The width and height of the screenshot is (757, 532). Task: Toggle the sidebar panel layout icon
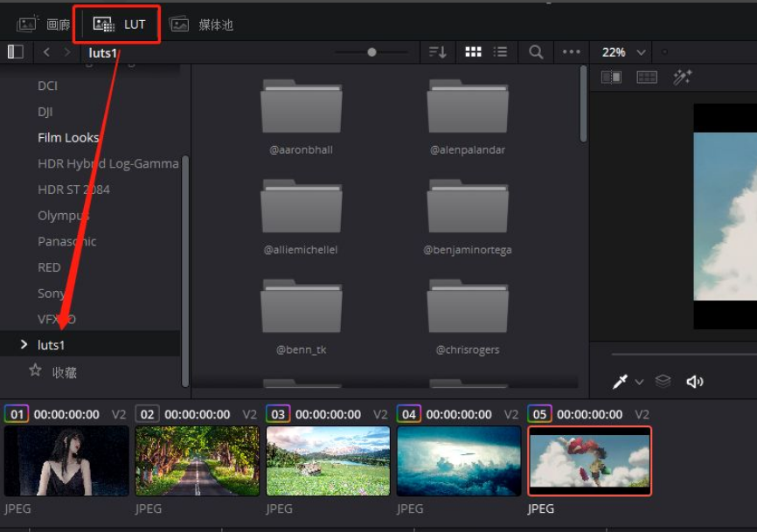click(x=16, y=52)
